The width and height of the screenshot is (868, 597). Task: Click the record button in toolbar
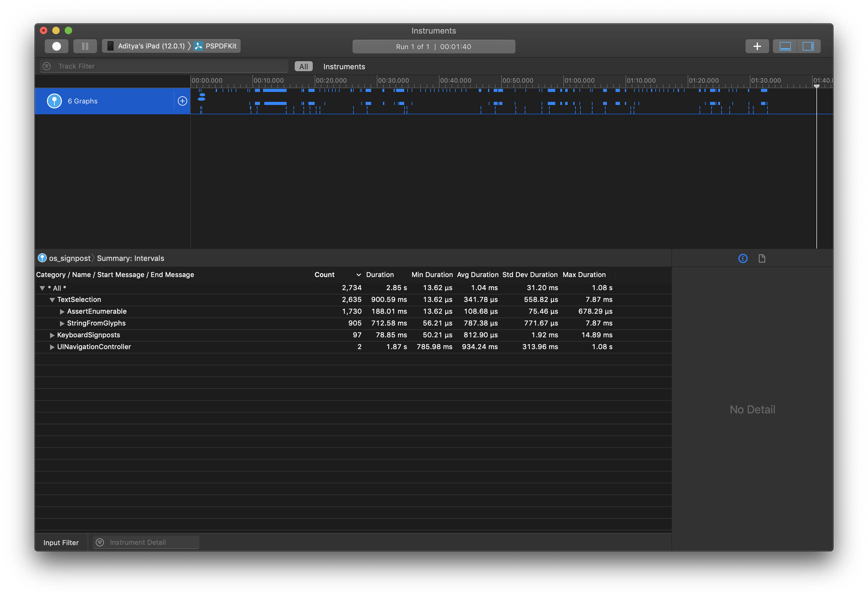pyautogui.click(x=57, y=46)
